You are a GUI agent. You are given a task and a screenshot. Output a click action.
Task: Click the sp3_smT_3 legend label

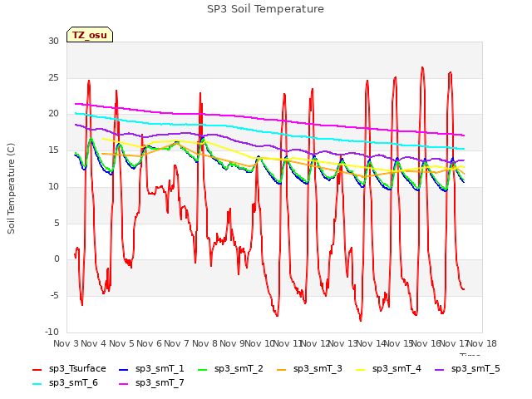[x=318, y=369]
